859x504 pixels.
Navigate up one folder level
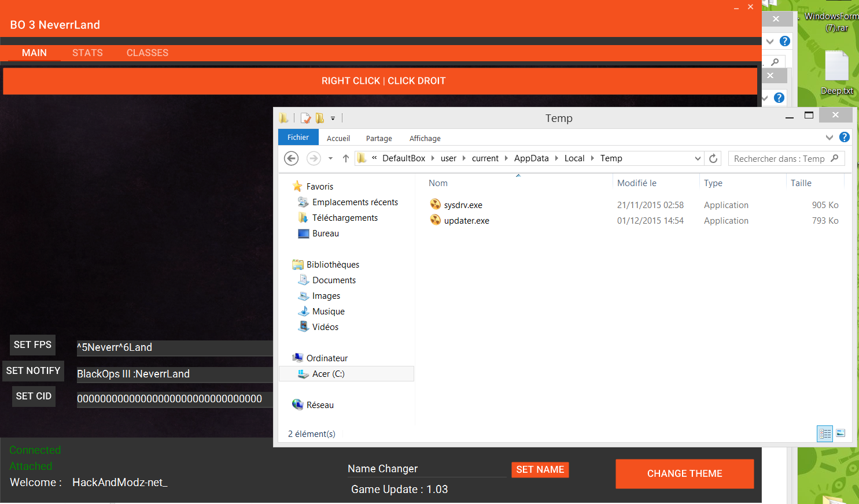(346, 158)
